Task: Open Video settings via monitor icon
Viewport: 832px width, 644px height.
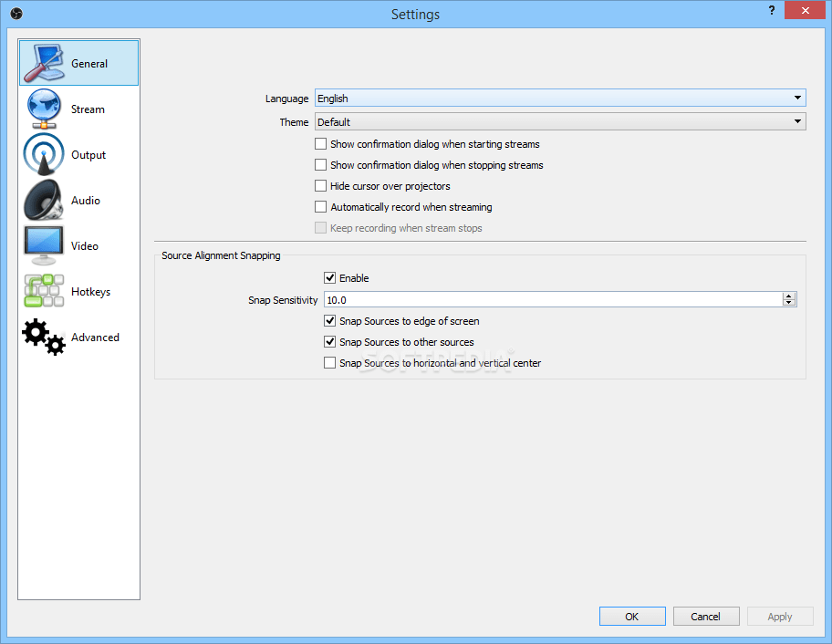Action: (x=44, y=245)
